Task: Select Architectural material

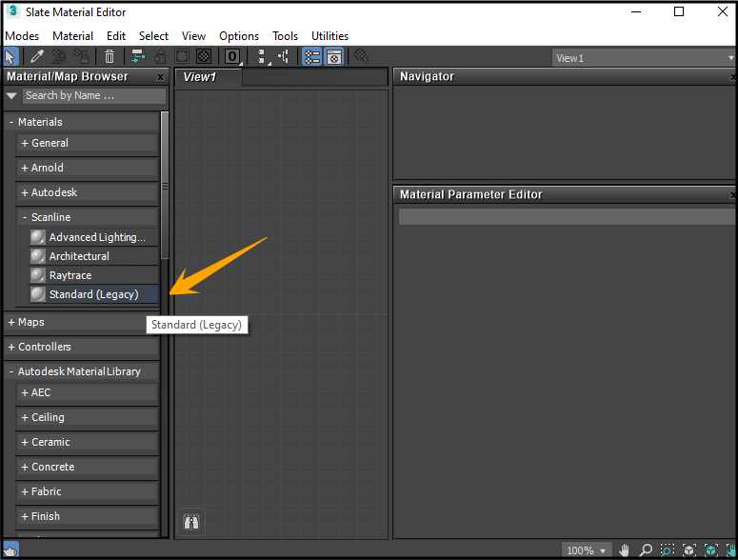Action: click(x=93, y=256)
